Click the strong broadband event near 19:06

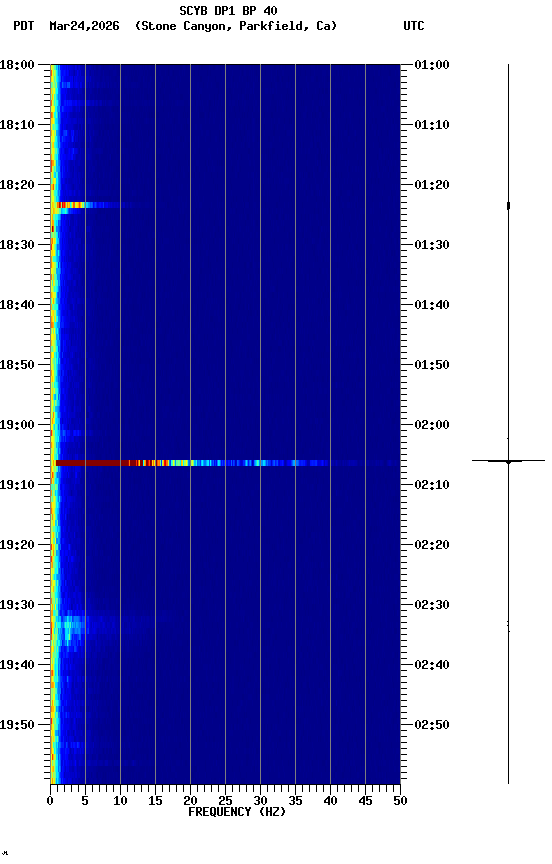(x=227, y=463)
